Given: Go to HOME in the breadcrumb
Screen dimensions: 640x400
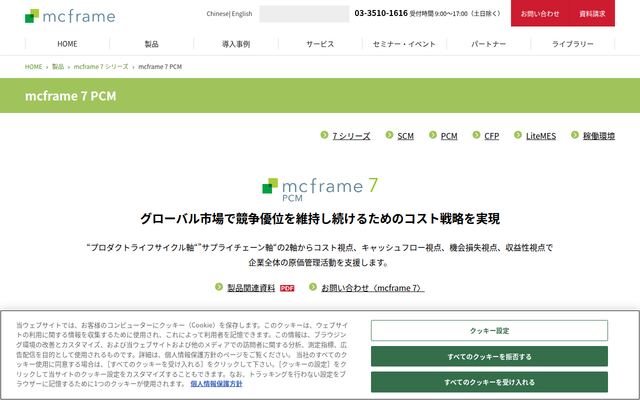Looking at the screenshot, I should click(33, 67).
